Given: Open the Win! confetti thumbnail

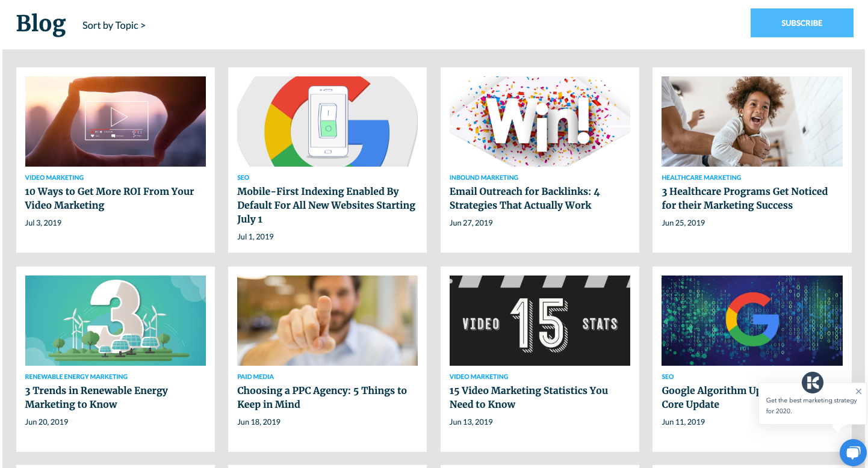Looking at the screenshot, I should [x=540, y=122].
